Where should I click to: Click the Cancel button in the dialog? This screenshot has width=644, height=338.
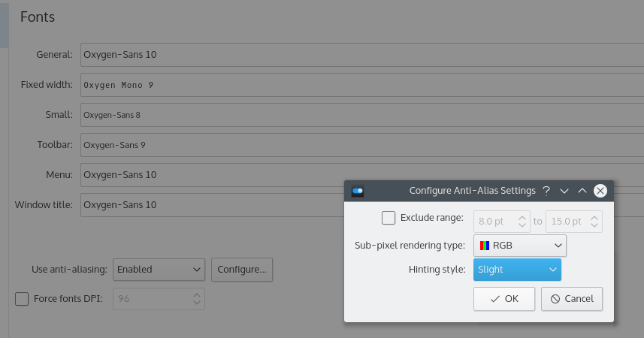pos(572,299)
